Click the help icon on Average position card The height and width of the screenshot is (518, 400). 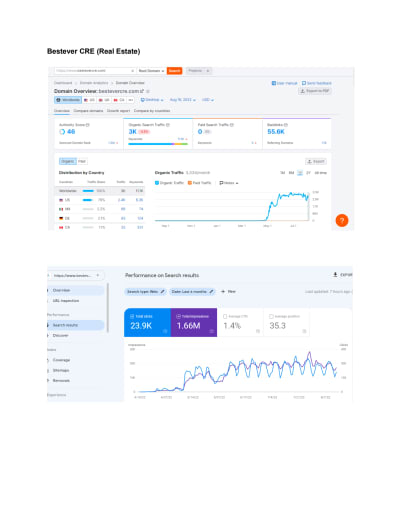pos(304,331)
